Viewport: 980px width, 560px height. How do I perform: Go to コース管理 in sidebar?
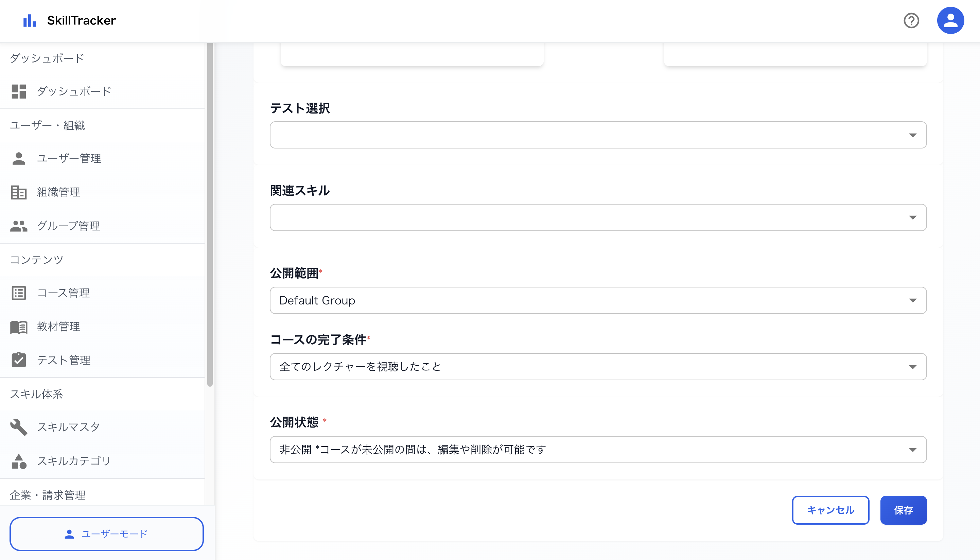point(64,293)
